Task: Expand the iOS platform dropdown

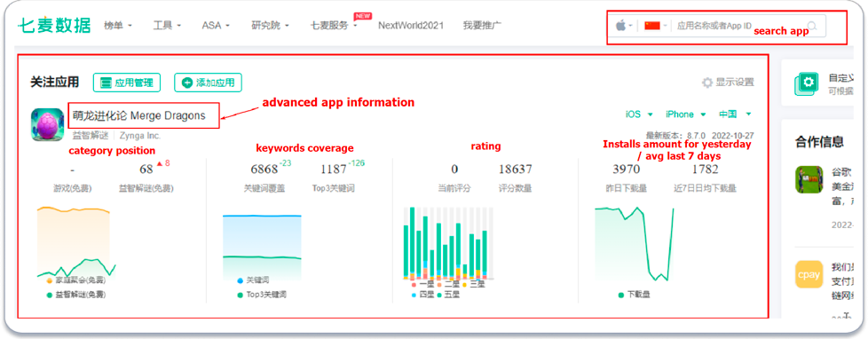Action: (x=639, y=114)
